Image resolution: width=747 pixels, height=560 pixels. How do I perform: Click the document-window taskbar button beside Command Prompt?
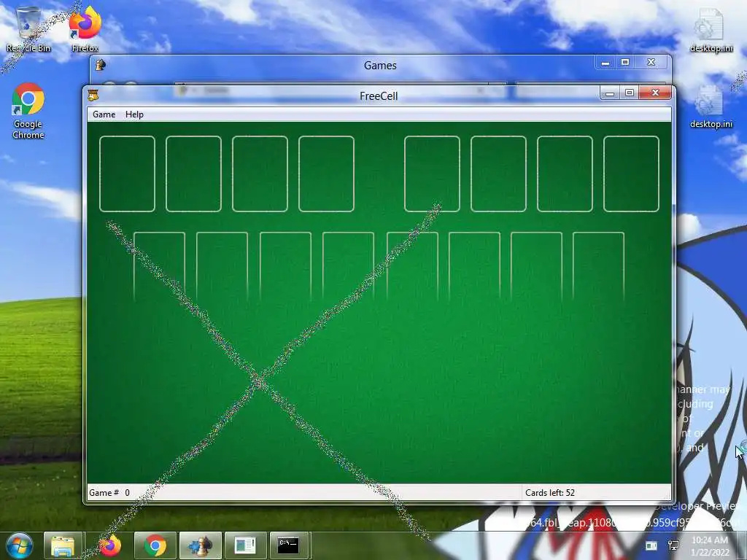coord(245,545)
